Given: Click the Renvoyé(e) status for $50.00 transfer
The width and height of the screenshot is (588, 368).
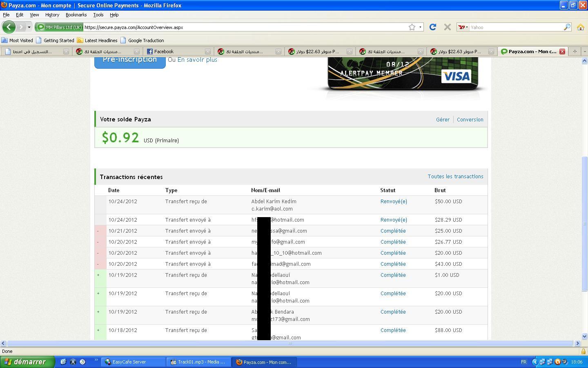Looking at the screenshot, I should click(394, 202).
